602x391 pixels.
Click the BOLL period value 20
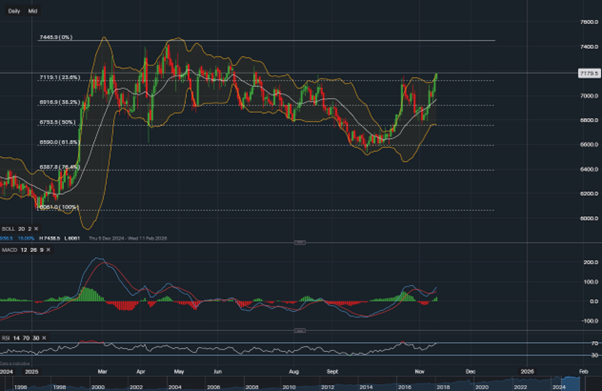[x=22, y=229]
